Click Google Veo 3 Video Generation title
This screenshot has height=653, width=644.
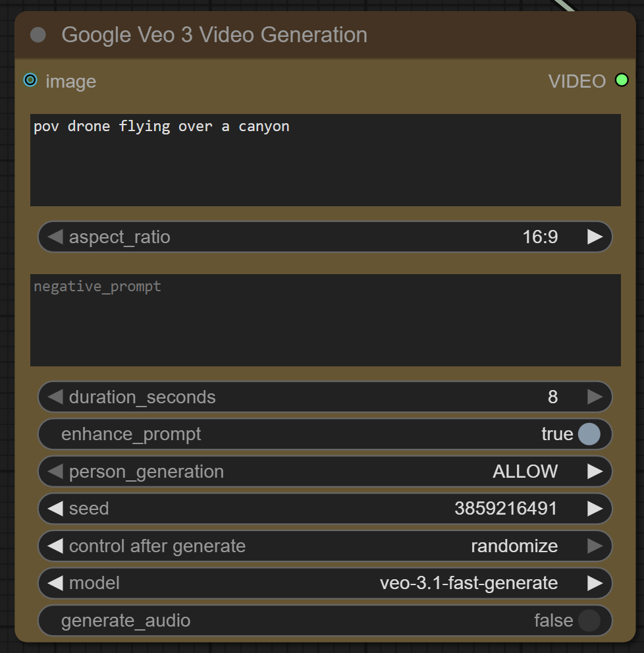click(215, 35)
